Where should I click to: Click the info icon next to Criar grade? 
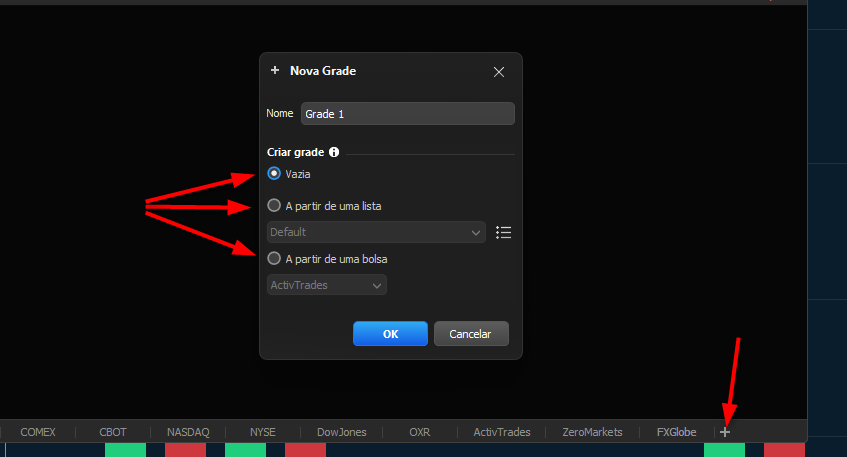tap(334, 152)
